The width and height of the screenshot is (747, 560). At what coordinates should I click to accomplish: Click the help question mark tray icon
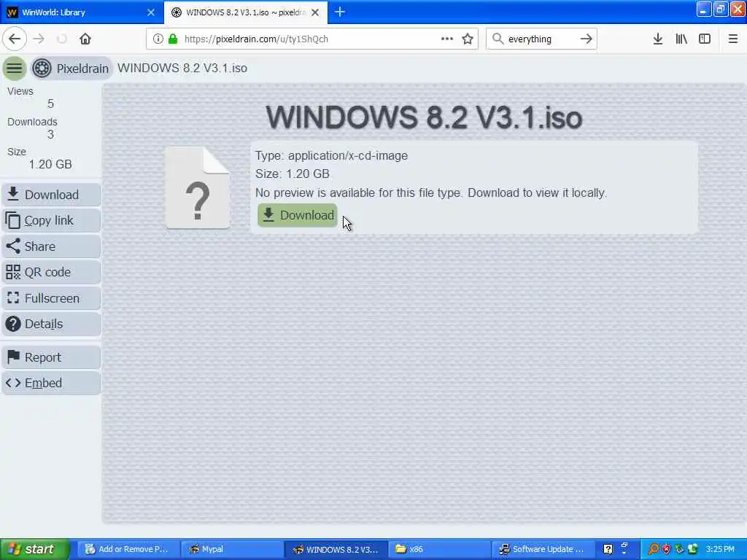[x=608, y=549]
